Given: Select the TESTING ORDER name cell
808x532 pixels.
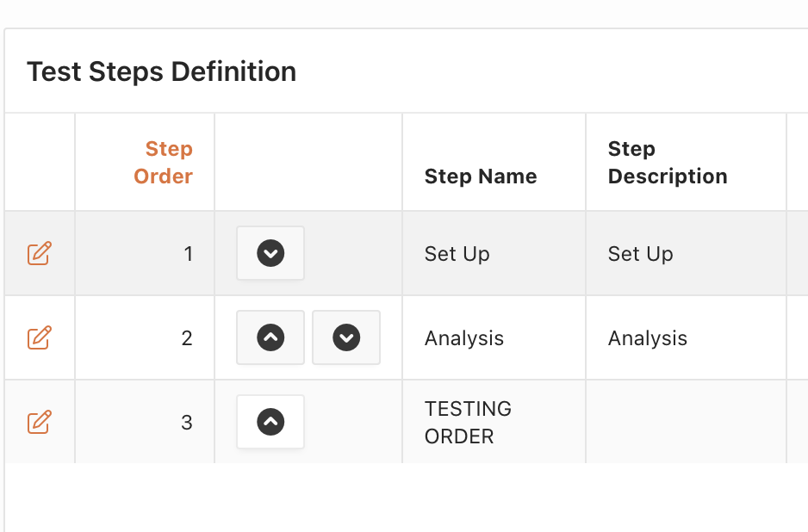Looking at the screenshot, I should [x=468, y=422].
